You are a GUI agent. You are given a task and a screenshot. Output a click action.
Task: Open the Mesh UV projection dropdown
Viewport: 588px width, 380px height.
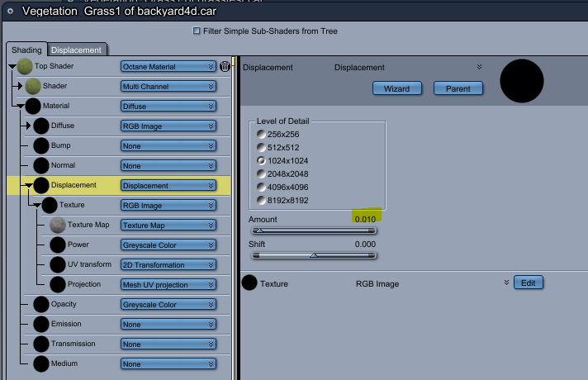click(x=168, y=285)
